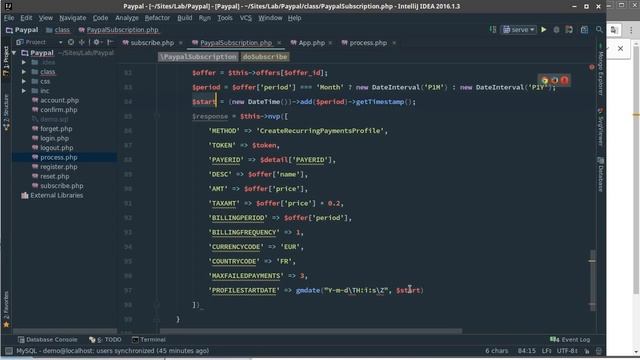Click the \PaypalSubscription breadcrumb
Viewport: 640px width, 360px height.
[198, 57]
